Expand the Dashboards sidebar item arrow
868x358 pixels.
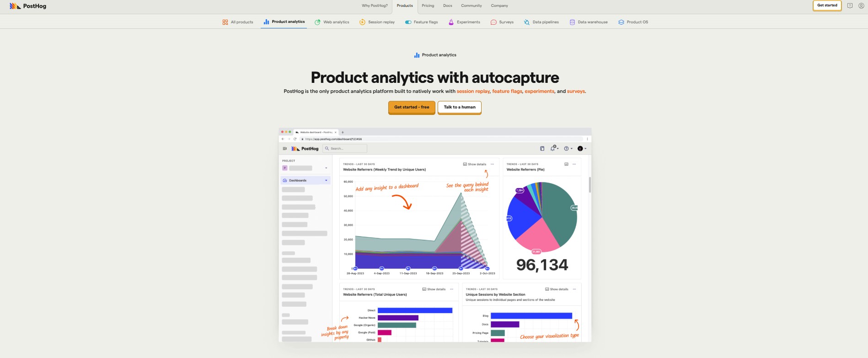tap(326, 180)
